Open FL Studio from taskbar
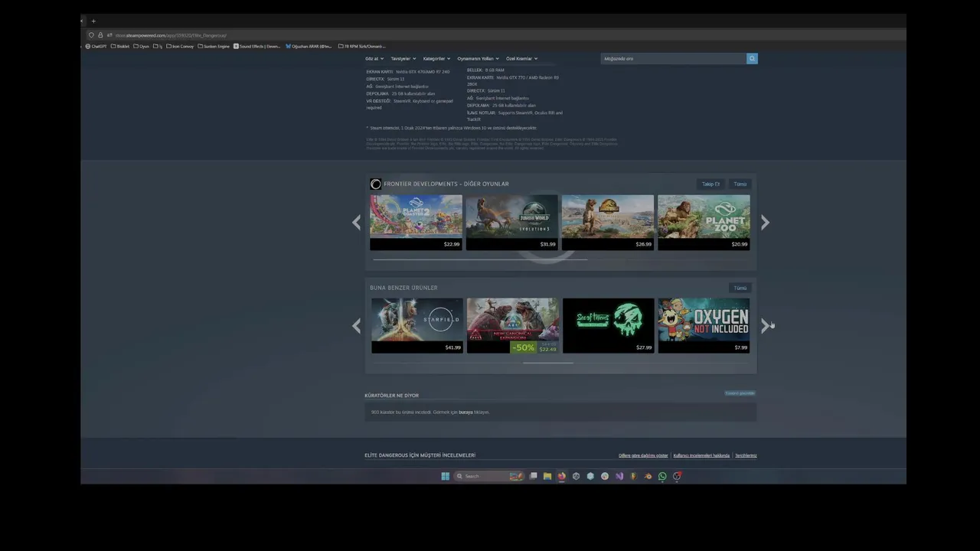Viewport: 980px width, 551px height. pyautogui.click(x=633, y=476)
